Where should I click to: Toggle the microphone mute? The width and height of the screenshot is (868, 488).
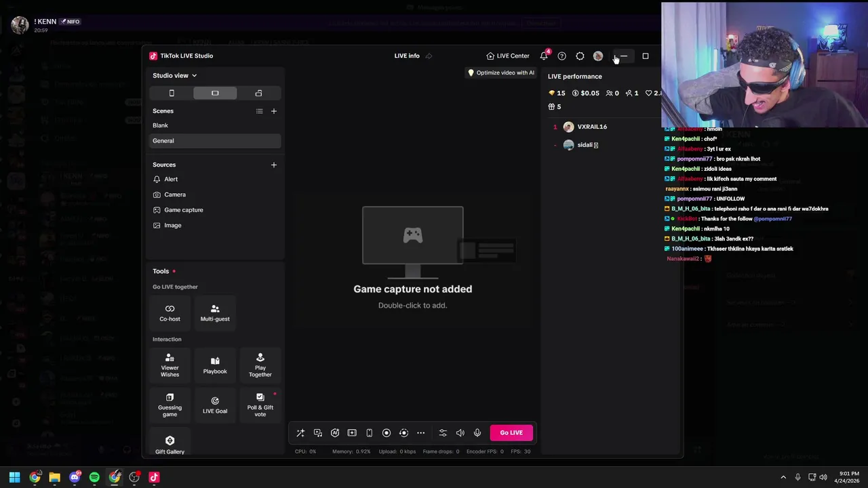(477, 432)
